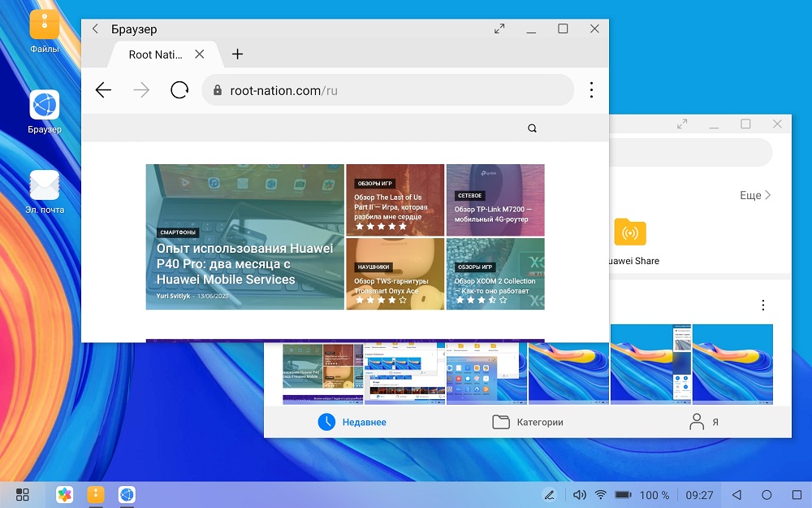Screen dimensions: 812x508
Task: Open the phone screenshot thumbnail in Files
Action: [651, 364]
